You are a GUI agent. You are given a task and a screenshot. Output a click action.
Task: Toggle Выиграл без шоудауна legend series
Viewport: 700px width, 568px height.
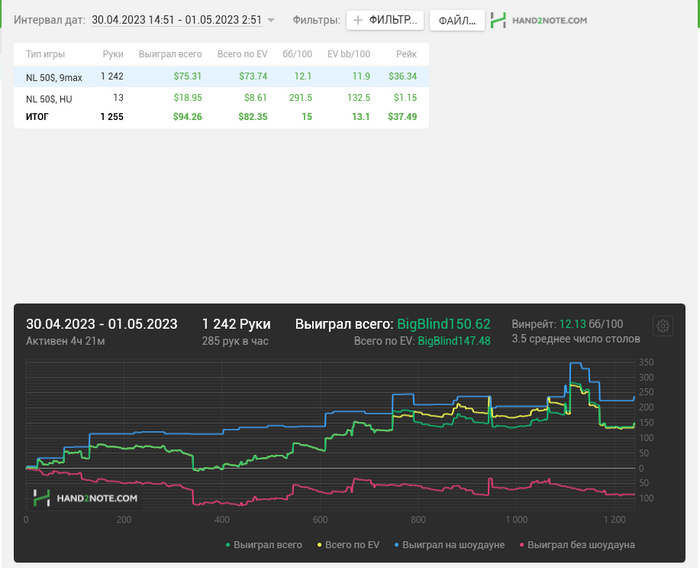coord(577,545)
